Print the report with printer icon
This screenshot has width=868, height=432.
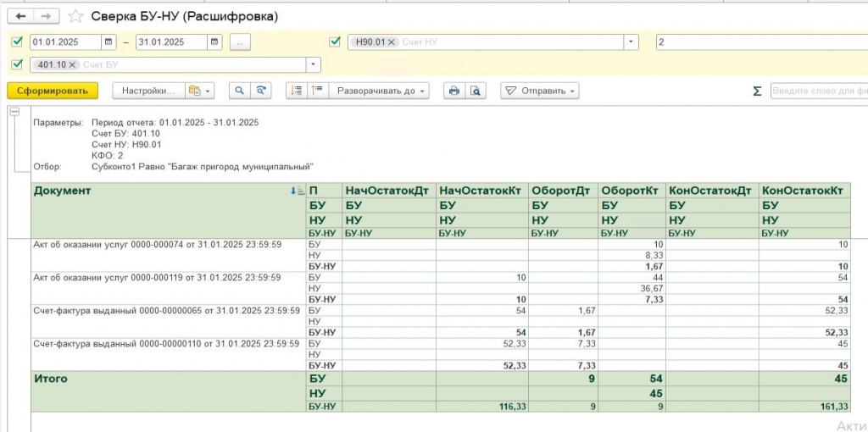454,91
